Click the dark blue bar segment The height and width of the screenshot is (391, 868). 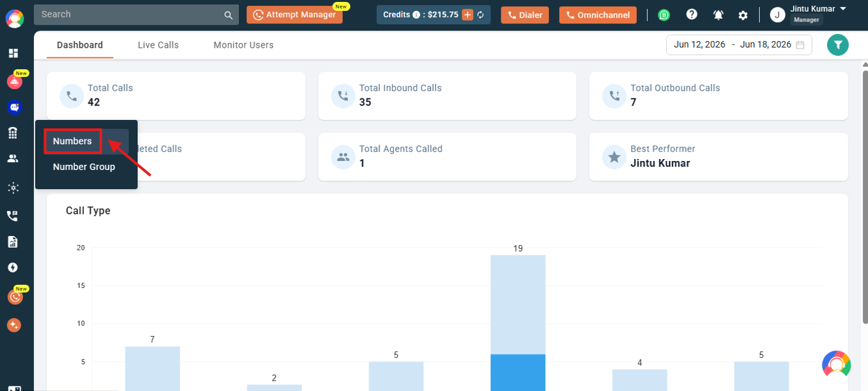[x=518, y=372]
